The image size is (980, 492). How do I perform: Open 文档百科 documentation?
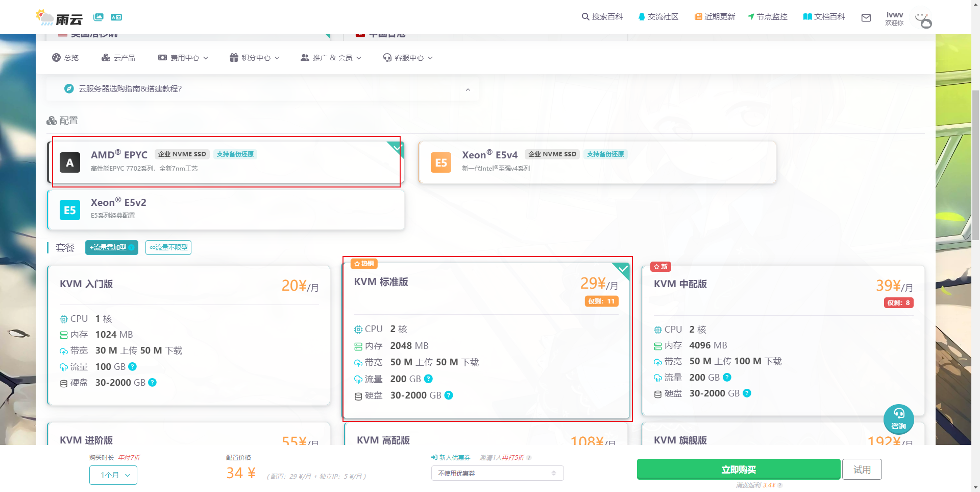(x=823, y=16)
